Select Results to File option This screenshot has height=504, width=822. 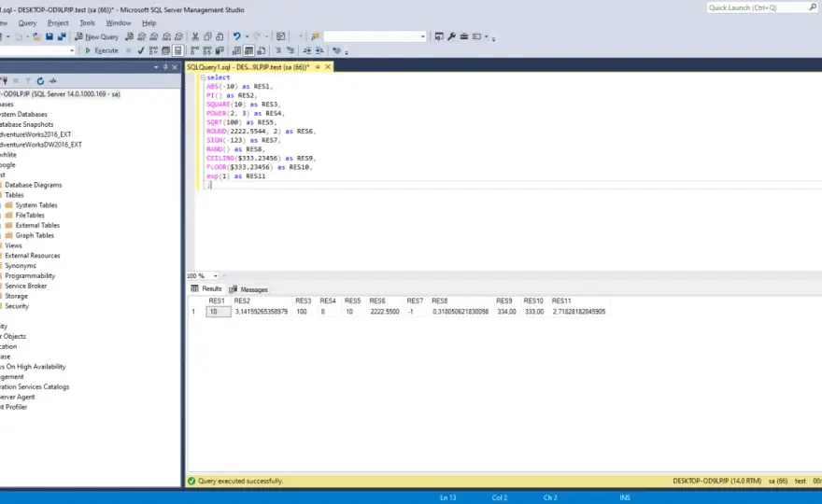(261, 50)
